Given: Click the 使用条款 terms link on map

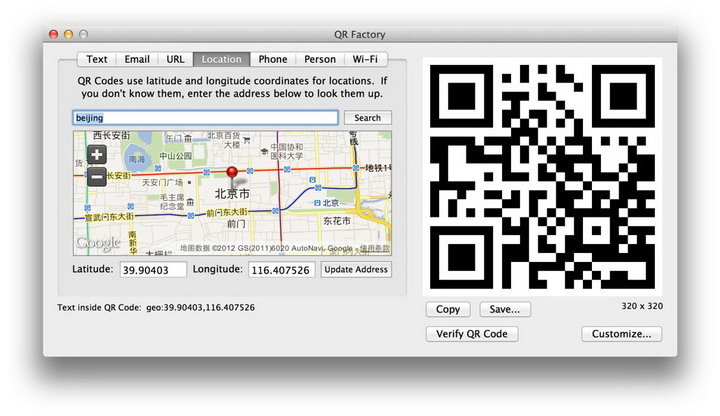Looking at the screenshot, I should 375,248.
